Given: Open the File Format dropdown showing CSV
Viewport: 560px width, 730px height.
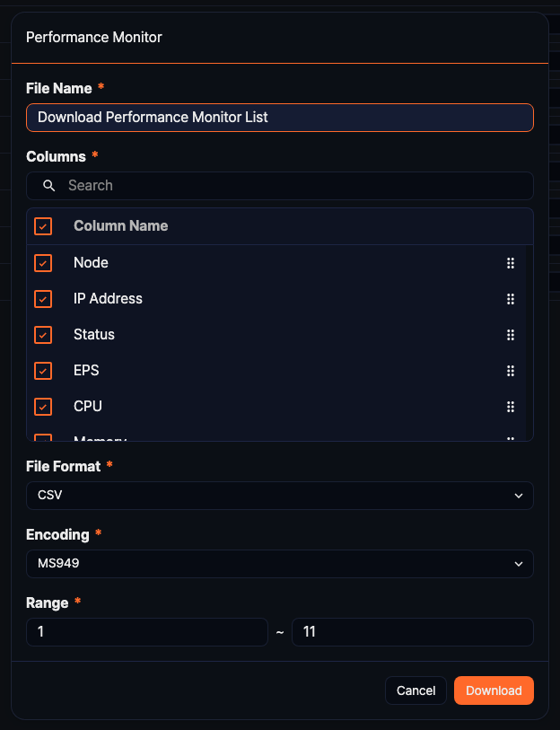Looking at the screenshot, I should tap(279, 496).
